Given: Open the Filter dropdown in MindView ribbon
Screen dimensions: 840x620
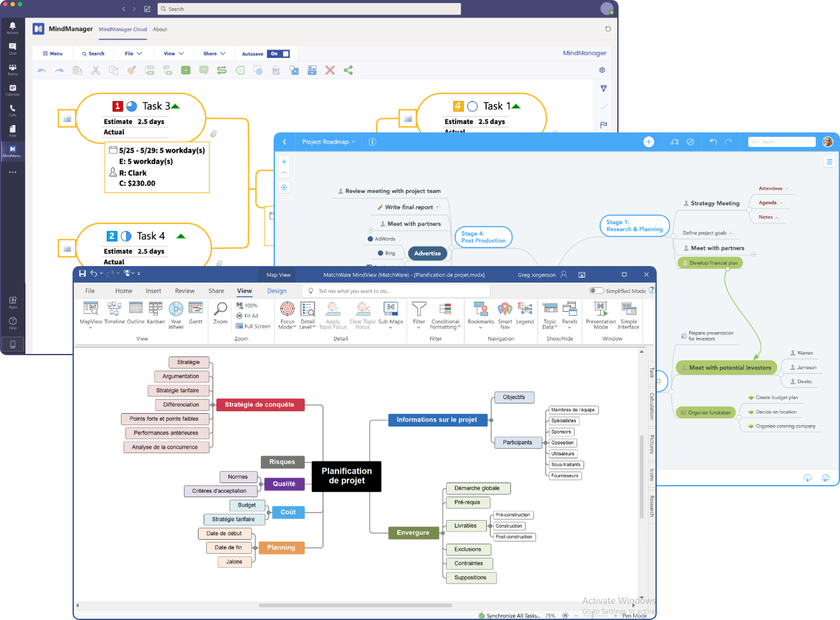Looking at the screenshot, I should [419, 314].
